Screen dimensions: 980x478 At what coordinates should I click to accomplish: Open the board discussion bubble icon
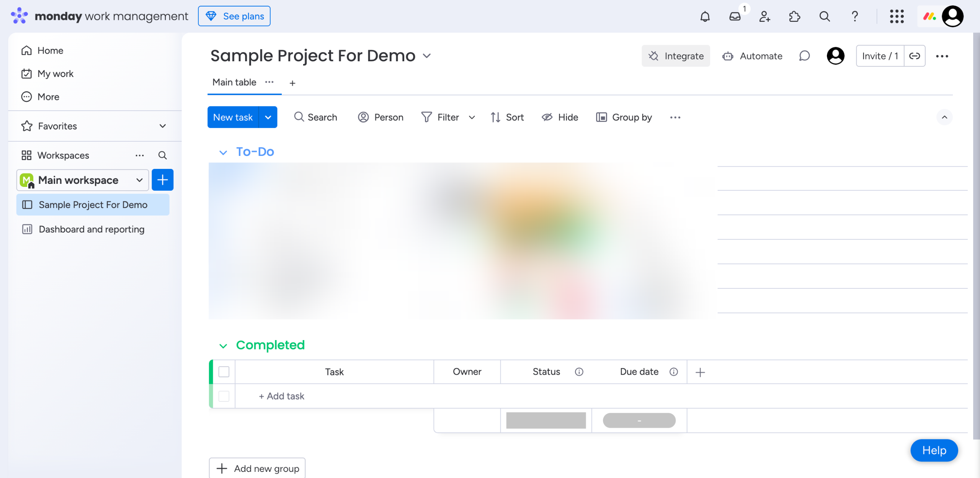click(x=804, y=56)
